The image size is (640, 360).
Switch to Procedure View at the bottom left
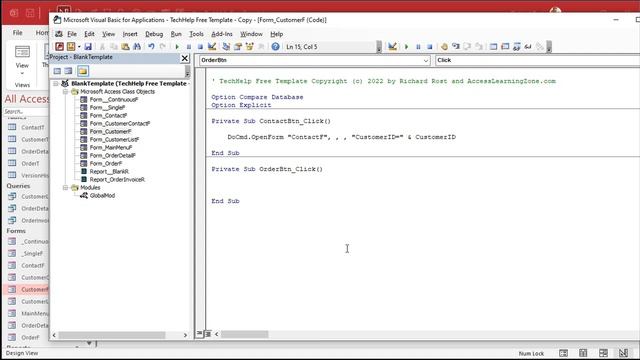click(x=200, y=334)
